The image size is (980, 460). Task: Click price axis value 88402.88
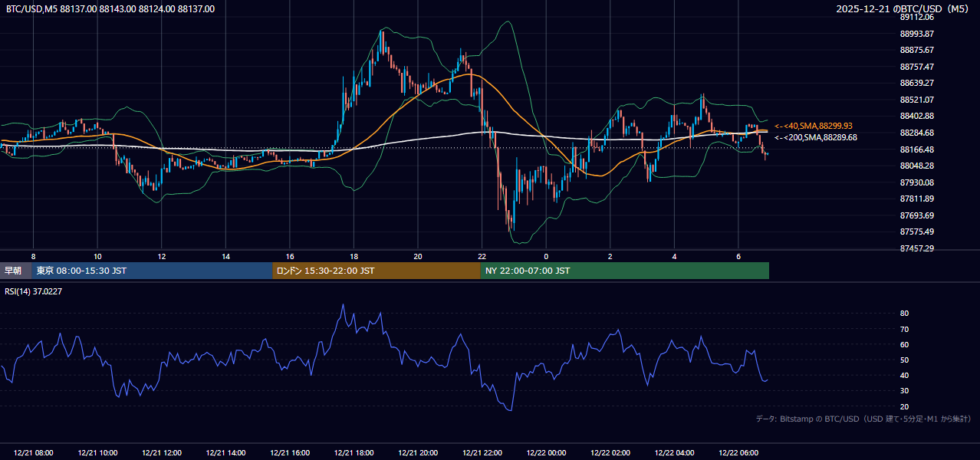tap(916, 116)
